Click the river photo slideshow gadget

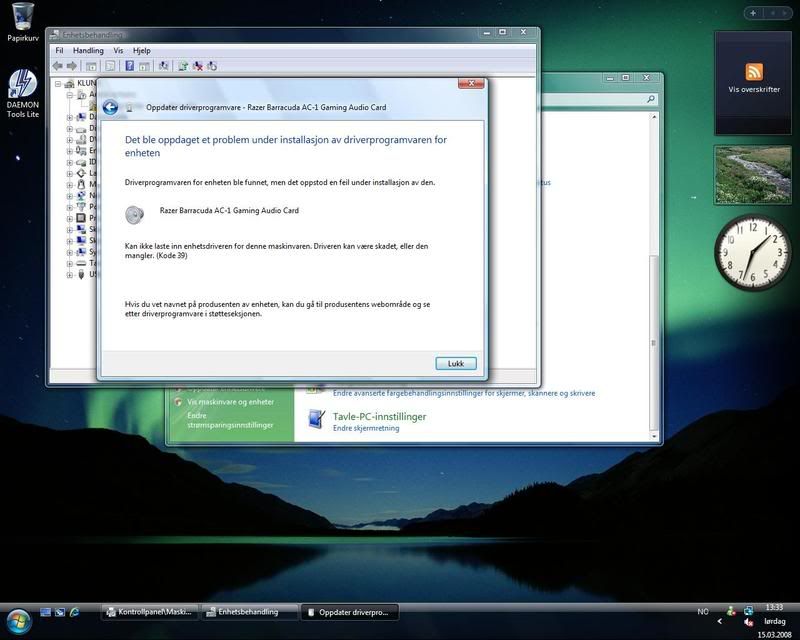point(753,175)
